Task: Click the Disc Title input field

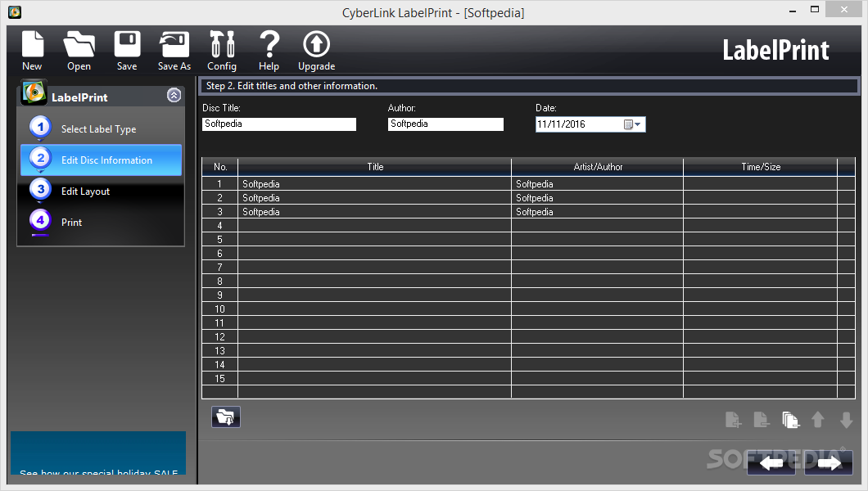Action: click(279, 124)
